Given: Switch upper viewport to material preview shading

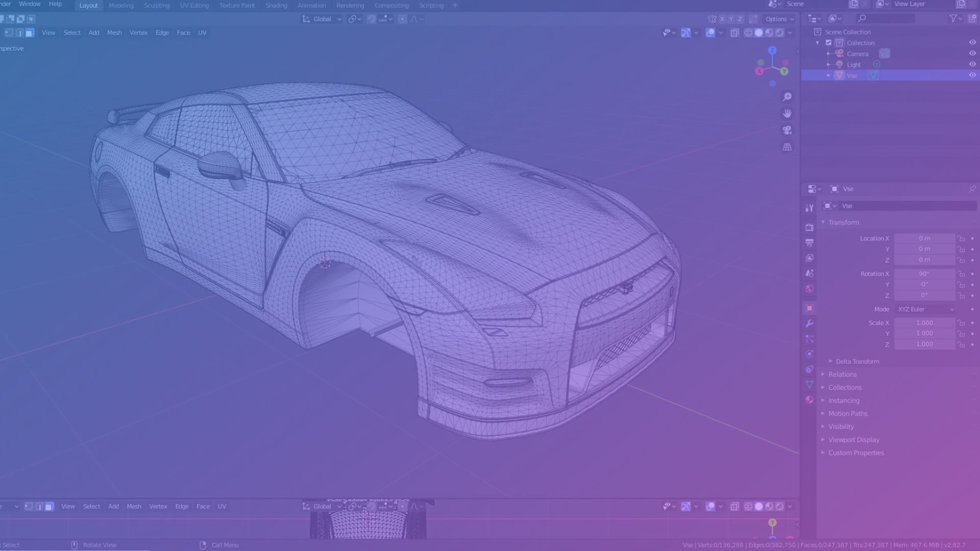Looking at the screenshot, I should [769, 33].
